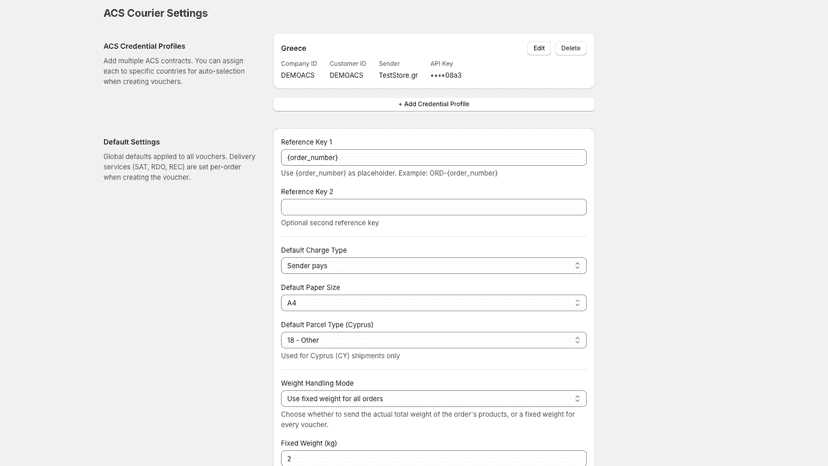The width and height of the screenshot is (828, 466).
Task: Click the Default Settings section heading
Action: (x=131, y=142)
